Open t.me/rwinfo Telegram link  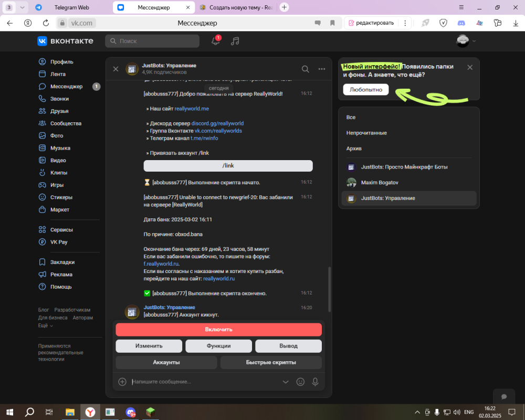pyautogui.click(x=204, y=138)
